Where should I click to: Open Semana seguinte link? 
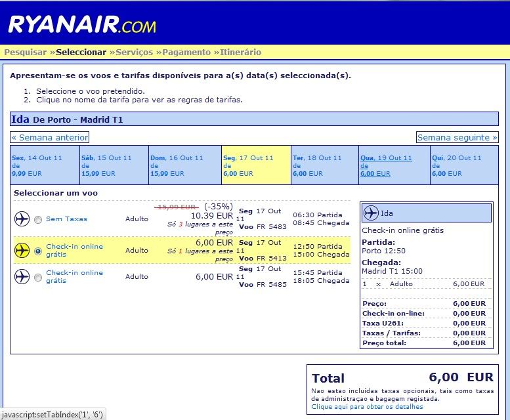[x=457, y=138]
